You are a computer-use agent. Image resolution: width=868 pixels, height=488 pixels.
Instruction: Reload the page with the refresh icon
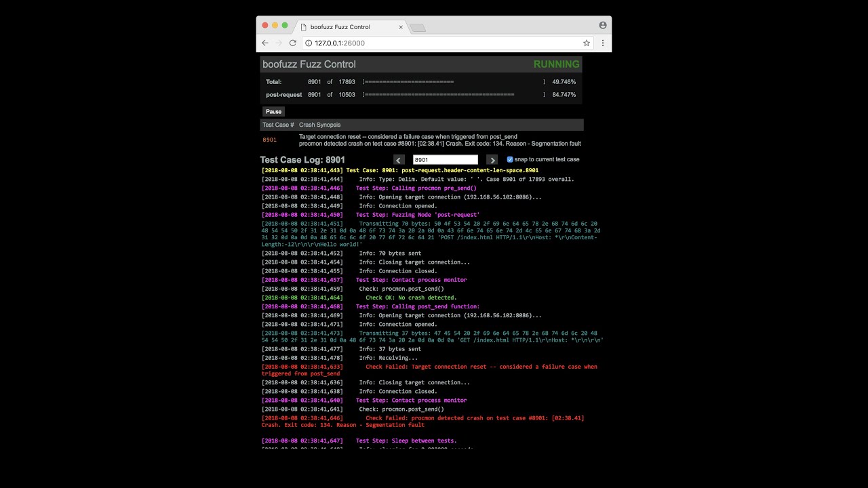(x=293, y=43)
